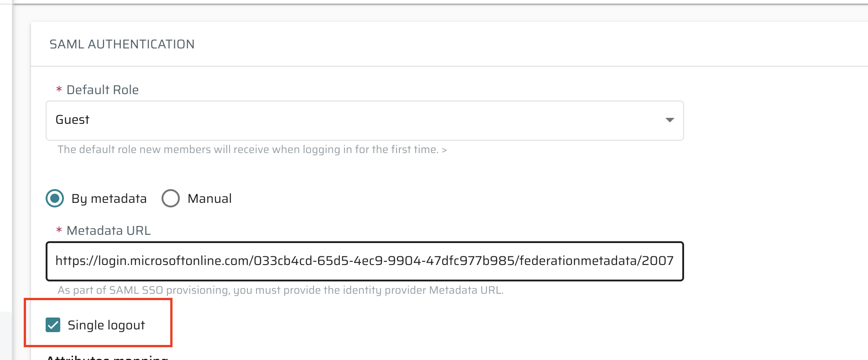
Task: Click the By metadata label text
Action: [109, 199]
